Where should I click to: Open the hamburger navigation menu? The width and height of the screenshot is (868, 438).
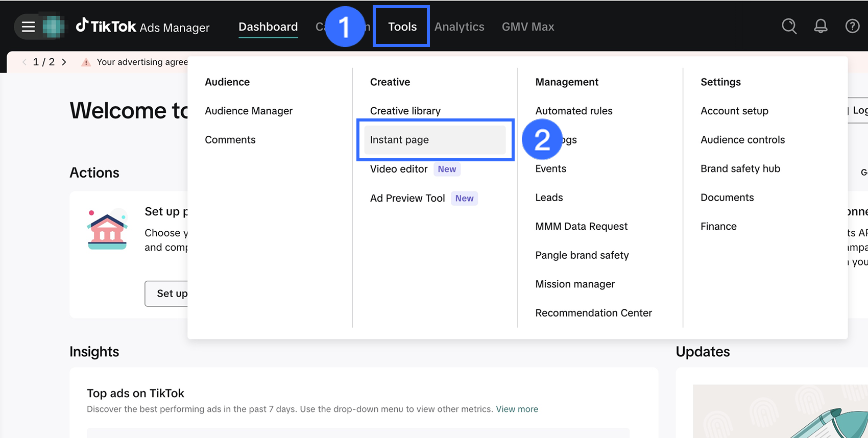pyautogui.click(x=28, y=27)
